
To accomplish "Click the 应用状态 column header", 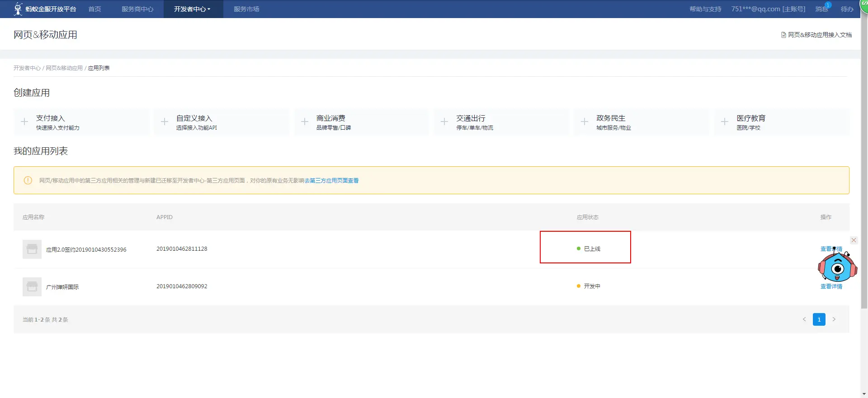I will click(x=587, y=217).
